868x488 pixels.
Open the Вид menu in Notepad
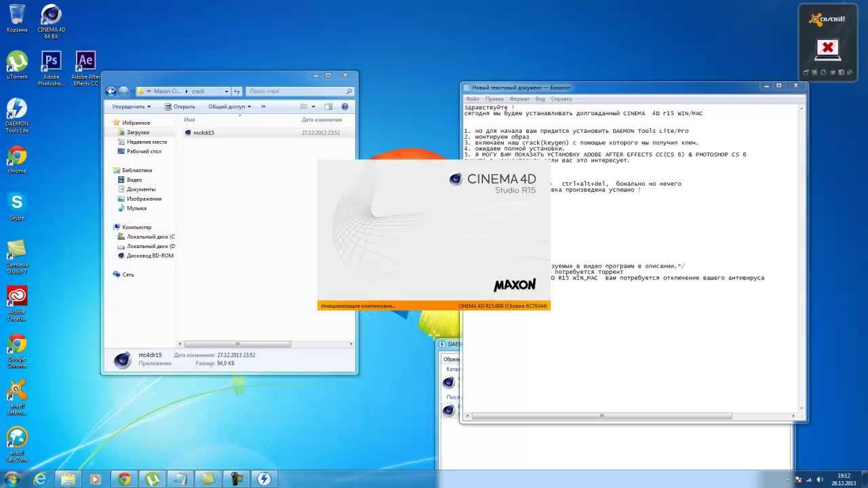[540, 99]
